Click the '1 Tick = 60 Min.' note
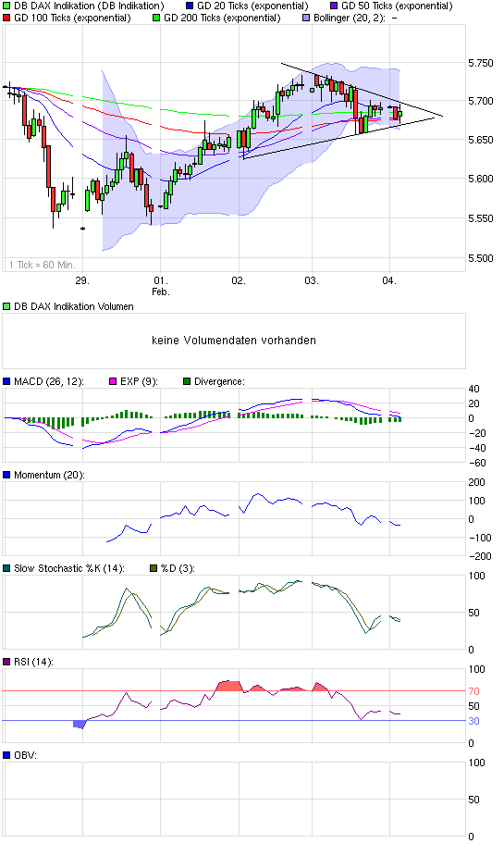 (x=42, y=265)
